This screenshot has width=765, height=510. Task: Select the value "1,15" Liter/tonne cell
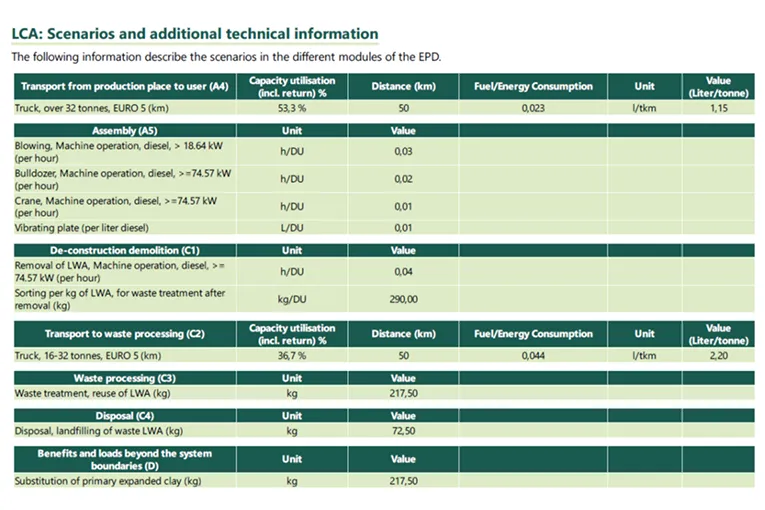pos(719,108)
